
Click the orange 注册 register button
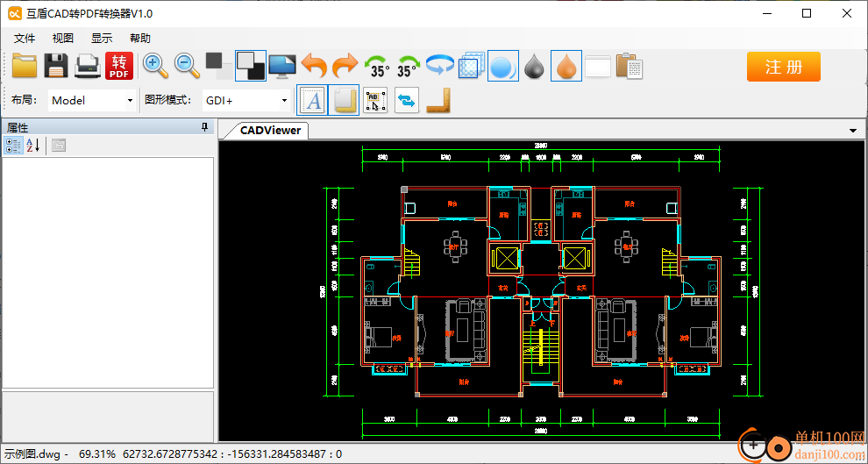pyautogui.click(x=783, y=67)
